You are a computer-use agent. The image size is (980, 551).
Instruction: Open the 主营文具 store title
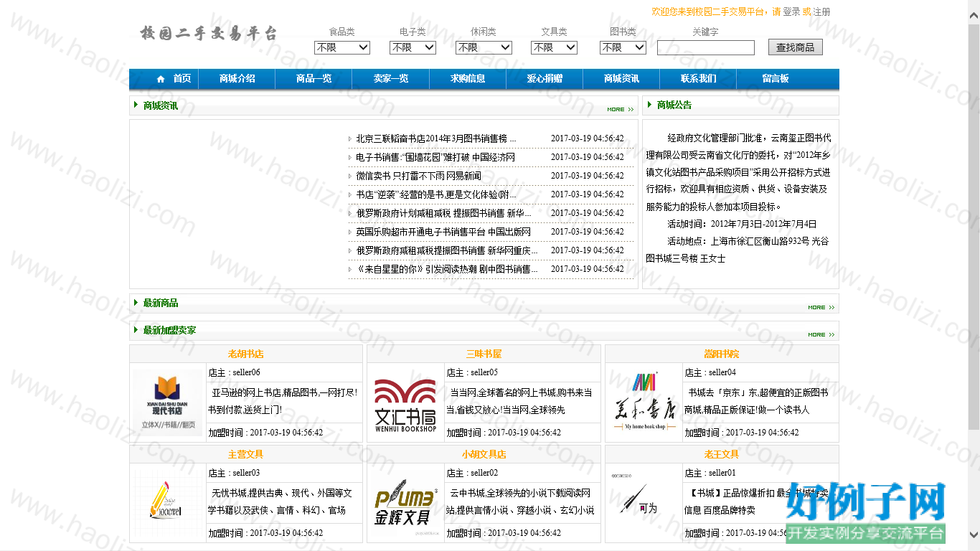[246, 455]
